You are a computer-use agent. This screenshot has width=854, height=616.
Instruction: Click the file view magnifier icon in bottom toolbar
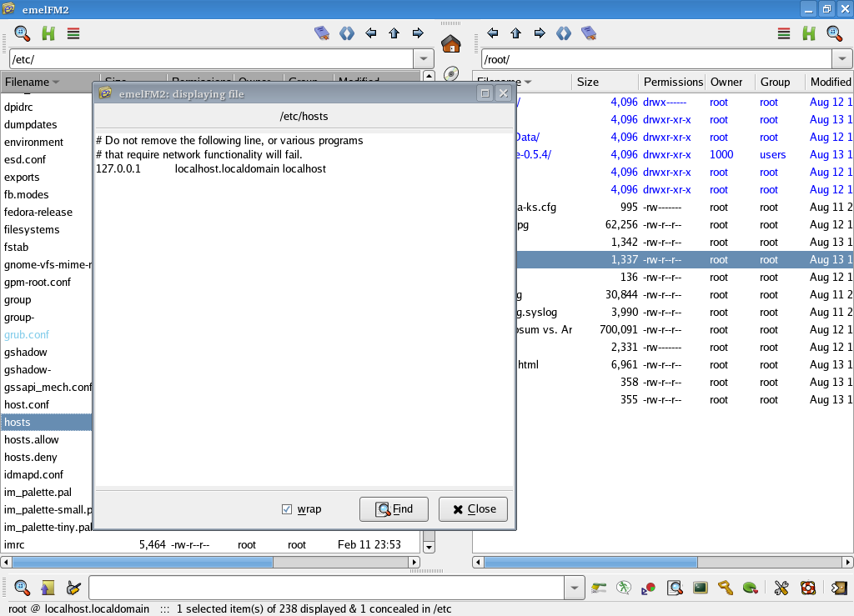coord(675,588)
